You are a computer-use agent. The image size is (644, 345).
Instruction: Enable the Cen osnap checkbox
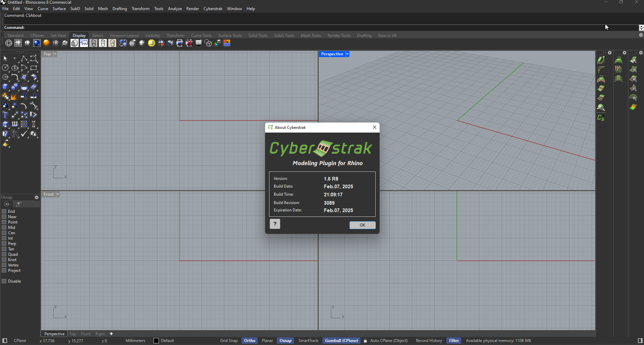(x=4, y=233)
